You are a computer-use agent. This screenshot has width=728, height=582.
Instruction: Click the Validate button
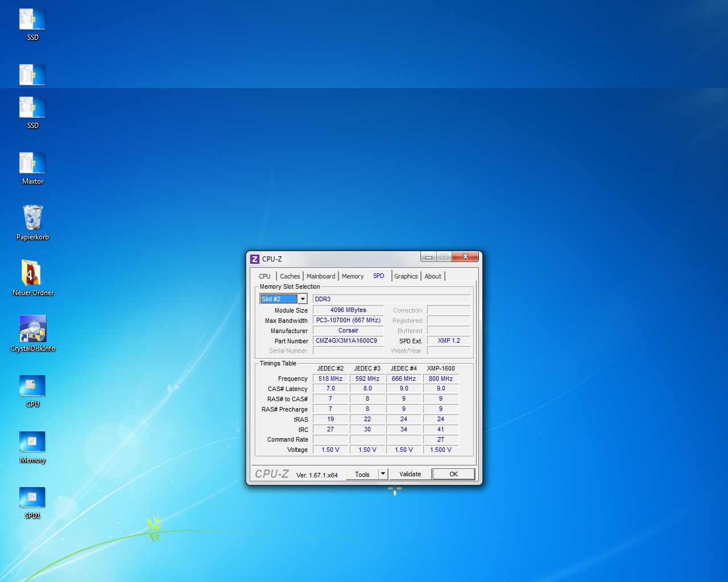pos(410,474)
